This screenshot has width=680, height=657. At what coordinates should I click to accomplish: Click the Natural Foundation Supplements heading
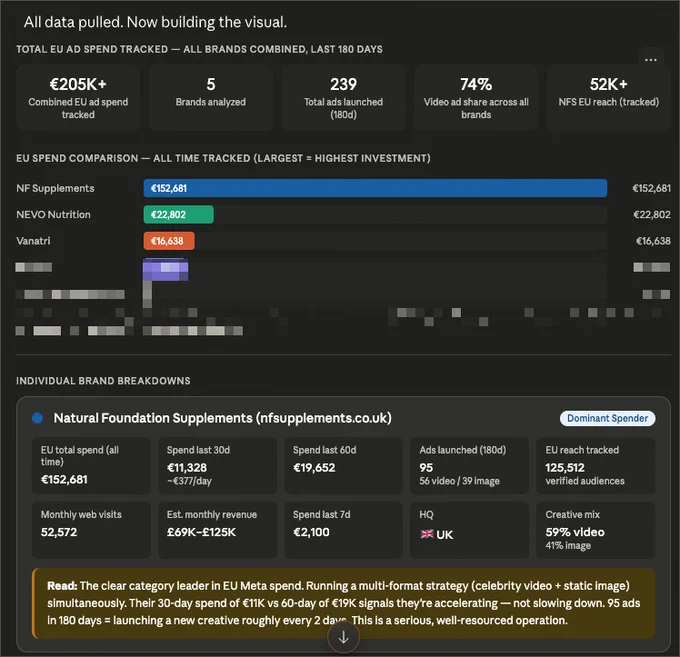222,418
